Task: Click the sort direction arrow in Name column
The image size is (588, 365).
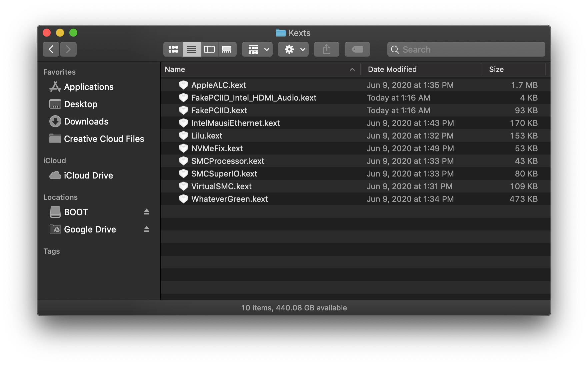Action: [352, 69]
